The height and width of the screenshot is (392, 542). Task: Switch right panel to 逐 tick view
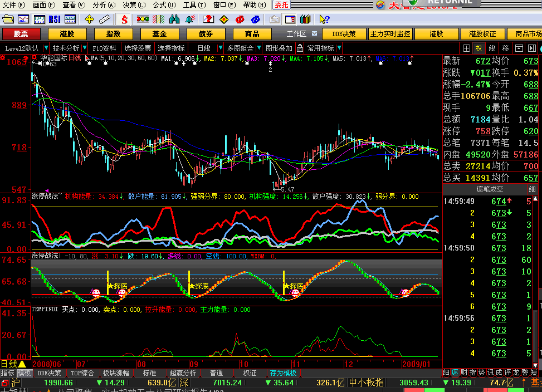point(454,373)
